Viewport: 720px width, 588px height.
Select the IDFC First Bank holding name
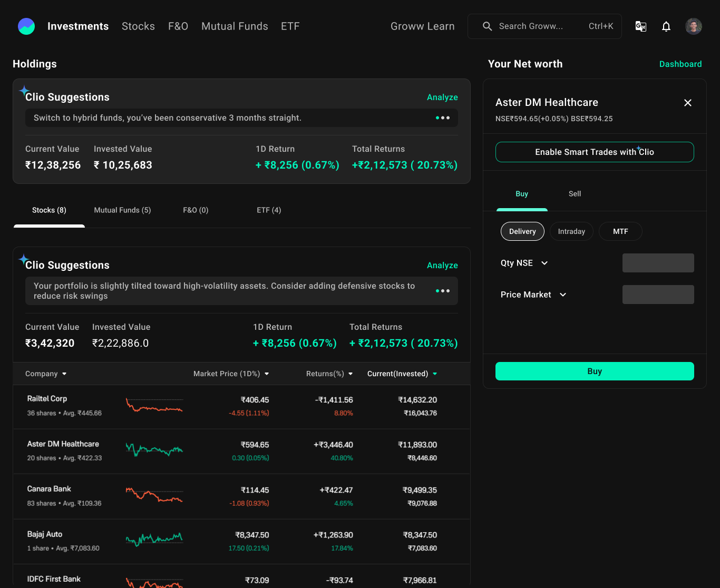coord(54,579)
